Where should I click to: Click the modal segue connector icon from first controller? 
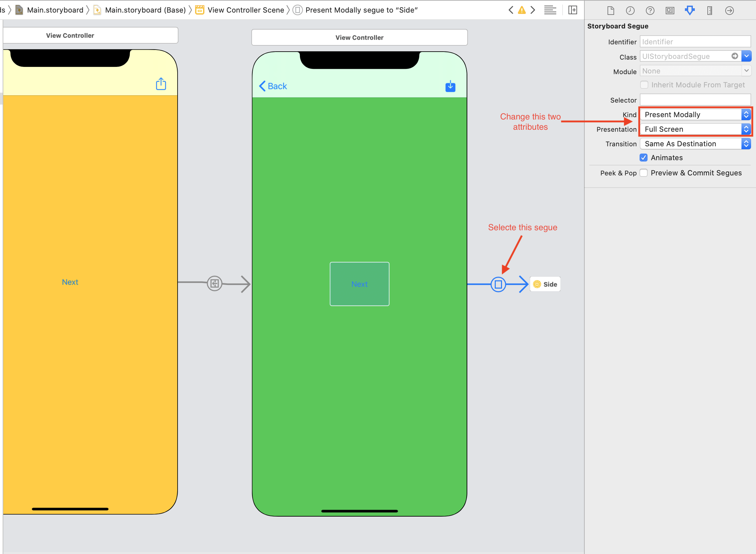215,283
